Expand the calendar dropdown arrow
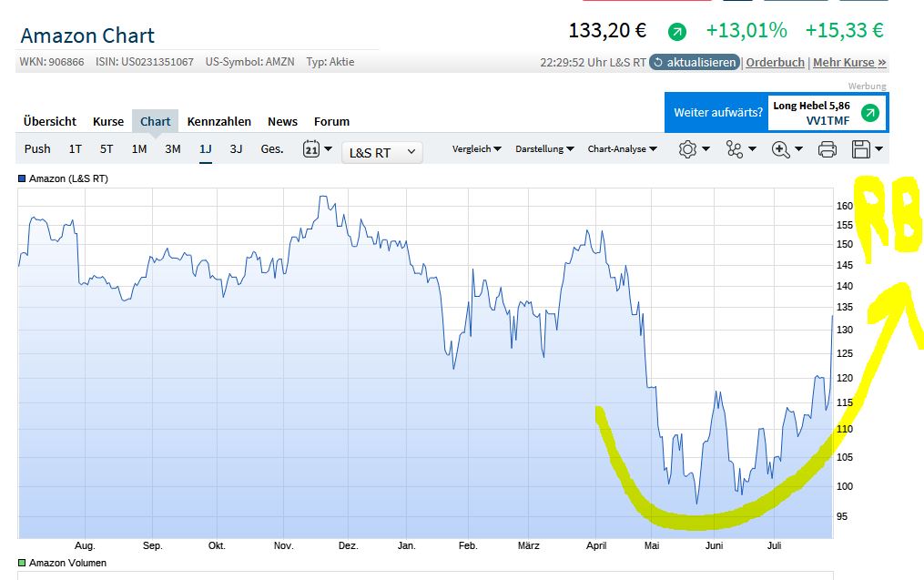Image resolution: width=924 pixels, height=580 pixels. [329, 149]
